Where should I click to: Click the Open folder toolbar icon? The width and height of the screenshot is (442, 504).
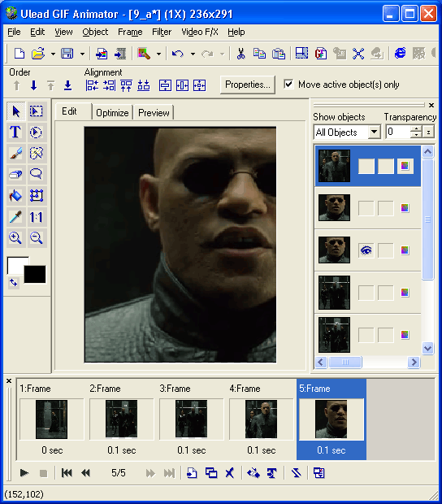point(38,54)
